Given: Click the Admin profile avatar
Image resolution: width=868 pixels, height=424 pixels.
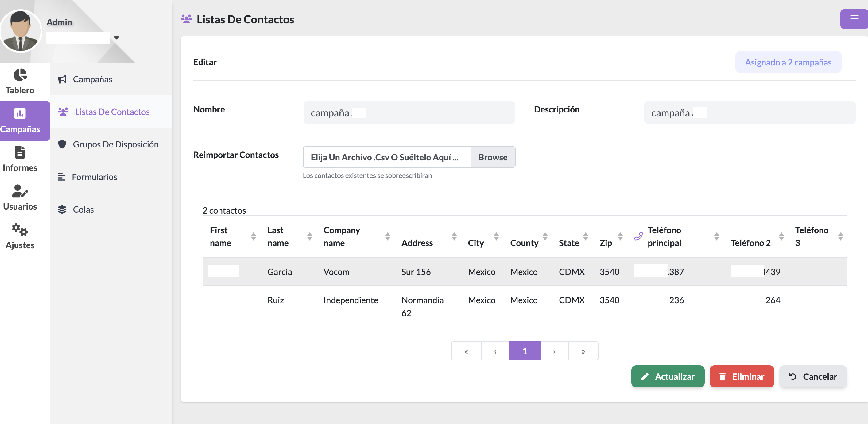Looking at the screenshot, I should coord(20,31).
